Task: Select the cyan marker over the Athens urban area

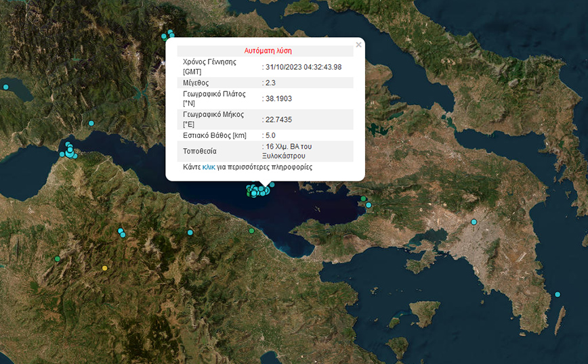Action: tap(474, 222)
